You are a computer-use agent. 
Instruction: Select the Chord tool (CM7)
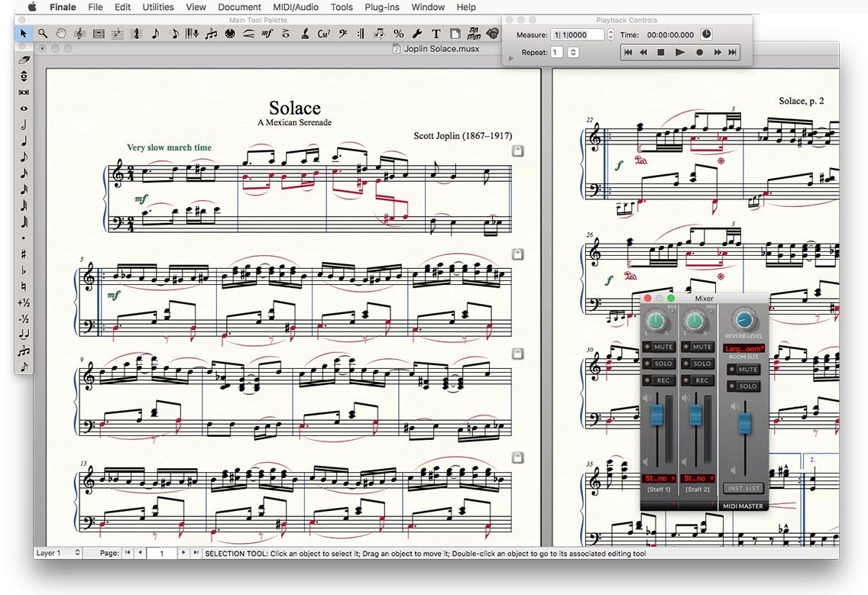324,34
